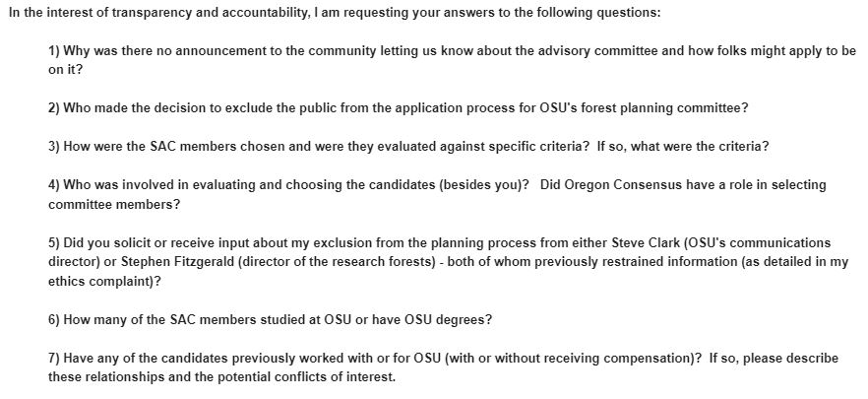Click question 5 starting 'Did you solicit'
The image size is (868, 399).
[448, 262]
